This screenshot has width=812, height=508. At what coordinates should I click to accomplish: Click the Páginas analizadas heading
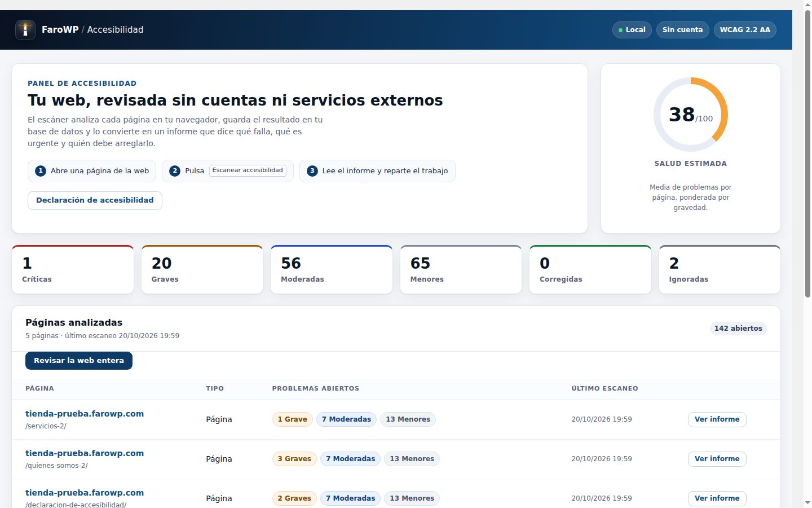click(74, 323)
